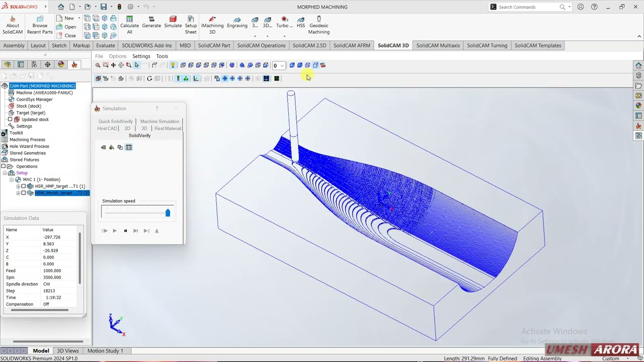Switch to SolidCAM Multiaxis tab
The width and height of the screenshot is (644, 362).
(438, 45)
